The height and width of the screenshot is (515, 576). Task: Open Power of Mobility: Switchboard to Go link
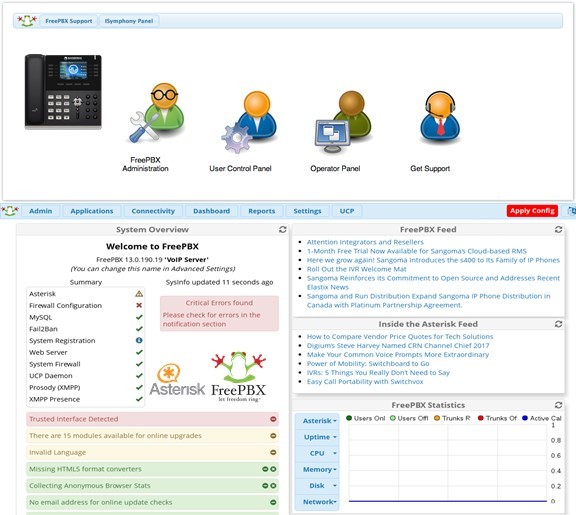click(x=368, y=364)
